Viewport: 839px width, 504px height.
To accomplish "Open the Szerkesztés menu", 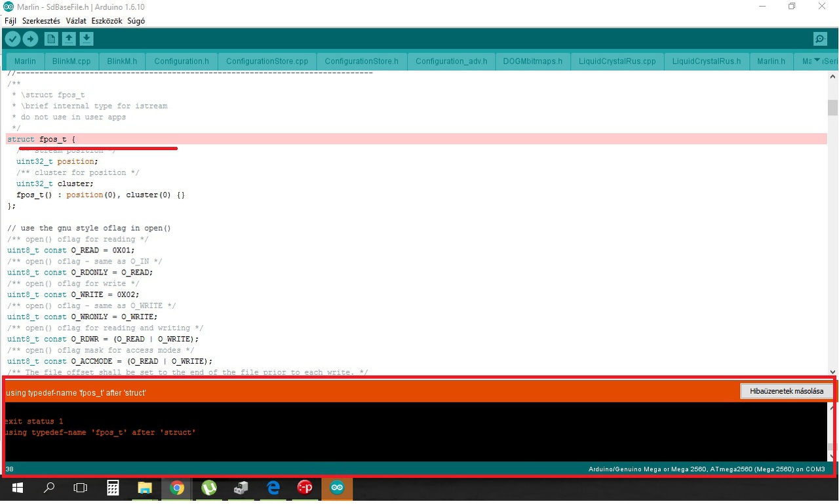I will coord(41,21).
